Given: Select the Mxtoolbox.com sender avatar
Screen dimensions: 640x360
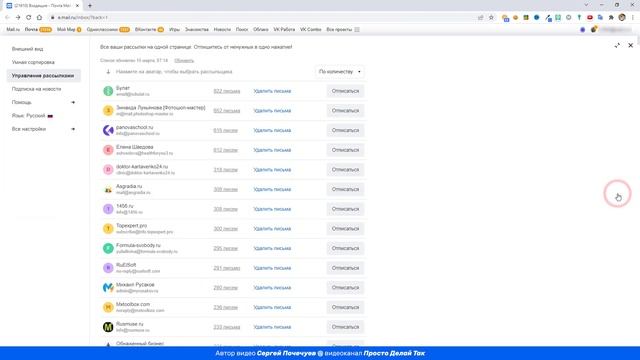Looking at the screenshot, I should tap(108, 307).
